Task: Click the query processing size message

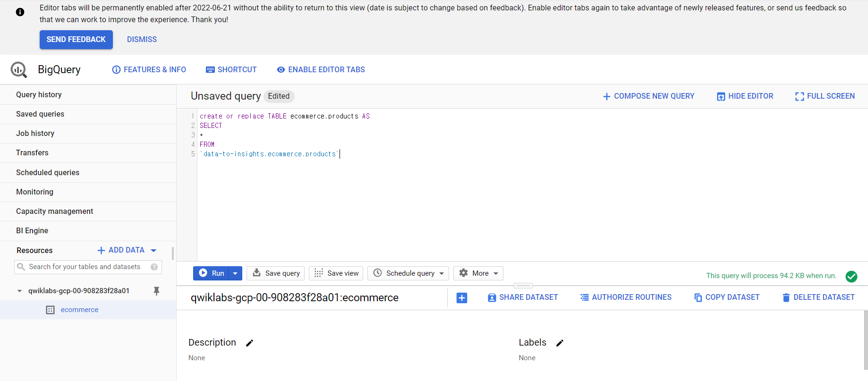Action: point(771,276)
